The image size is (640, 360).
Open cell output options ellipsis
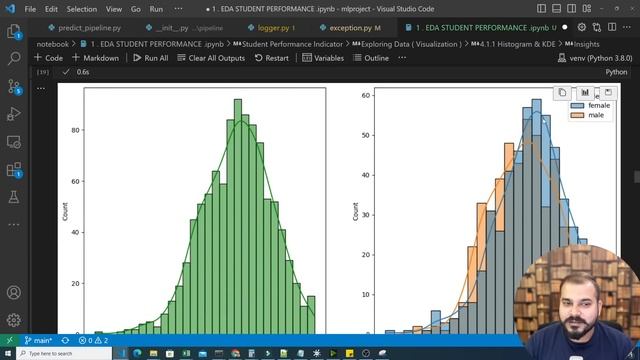41,89
